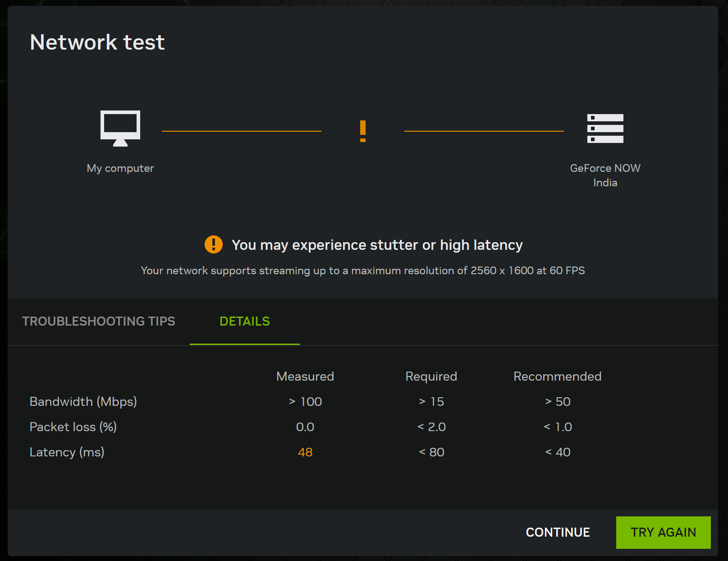This screenshot has width=728, height=561.
Task: Click the orange exclamation mark between connections
Action: point(363,131)
